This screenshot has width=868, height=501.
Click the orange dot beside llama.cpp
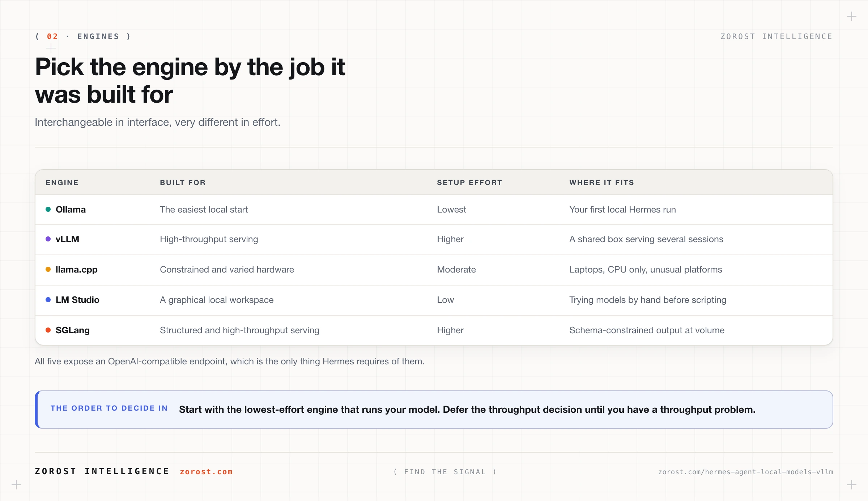(48, 269)
